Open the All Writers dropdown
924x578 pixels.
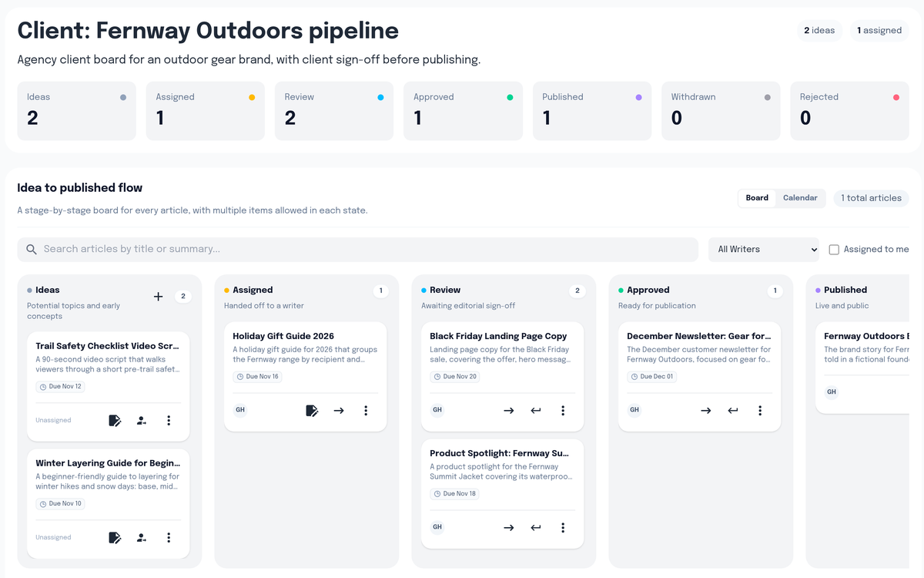pos(764,250)
